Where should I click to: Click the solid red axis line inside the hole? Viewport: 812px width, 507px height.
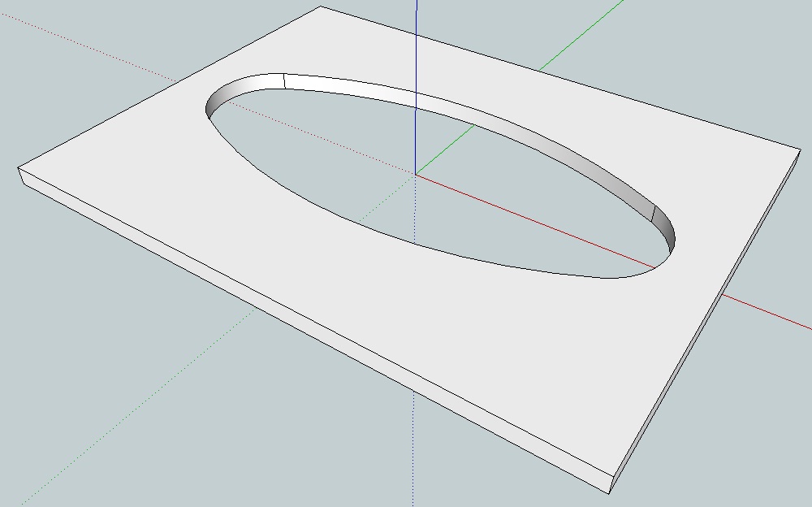[535, 221]
